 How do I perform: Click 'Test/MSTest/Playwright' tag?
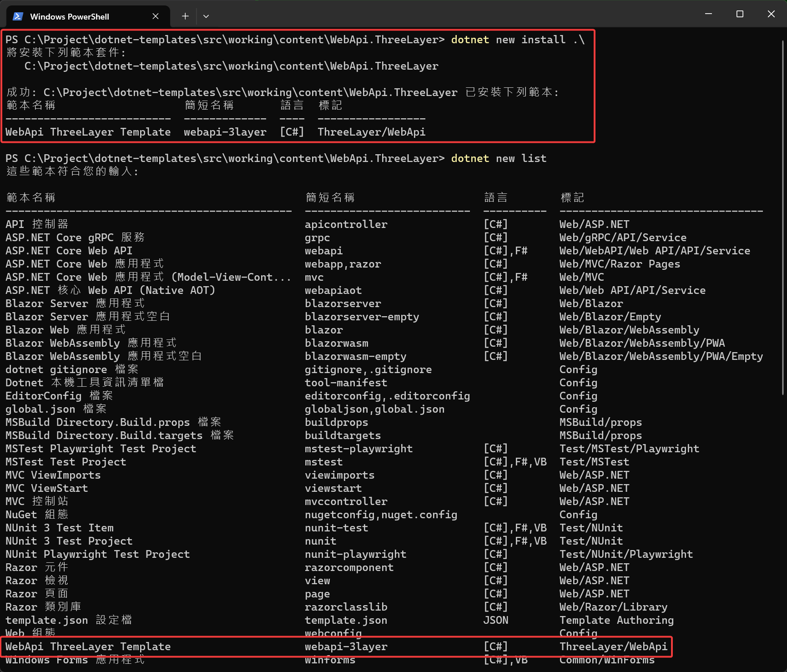click(630, 449)
